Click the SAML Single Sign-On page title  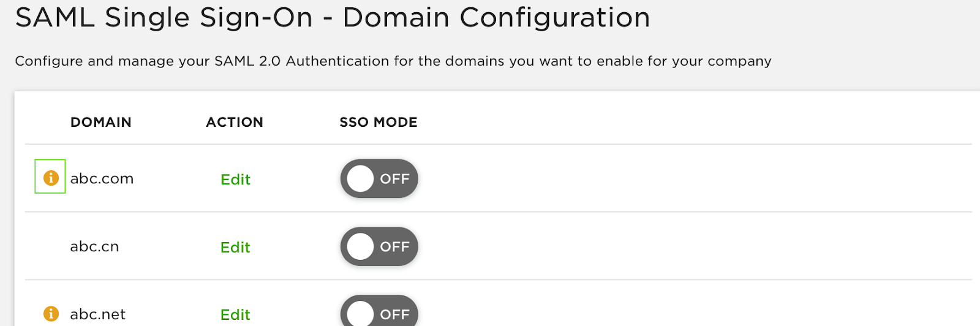[333, 18]
